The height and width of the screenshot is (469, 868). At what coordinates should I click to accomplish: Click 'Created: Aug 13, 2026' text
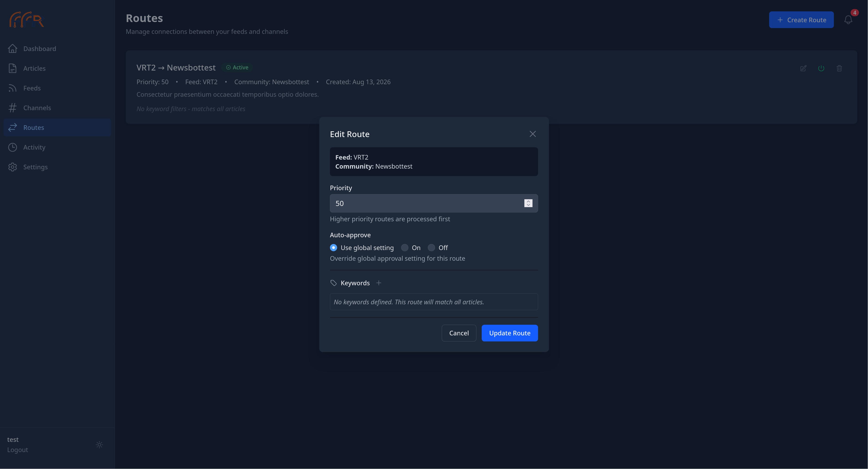click(x=358, y=82)
